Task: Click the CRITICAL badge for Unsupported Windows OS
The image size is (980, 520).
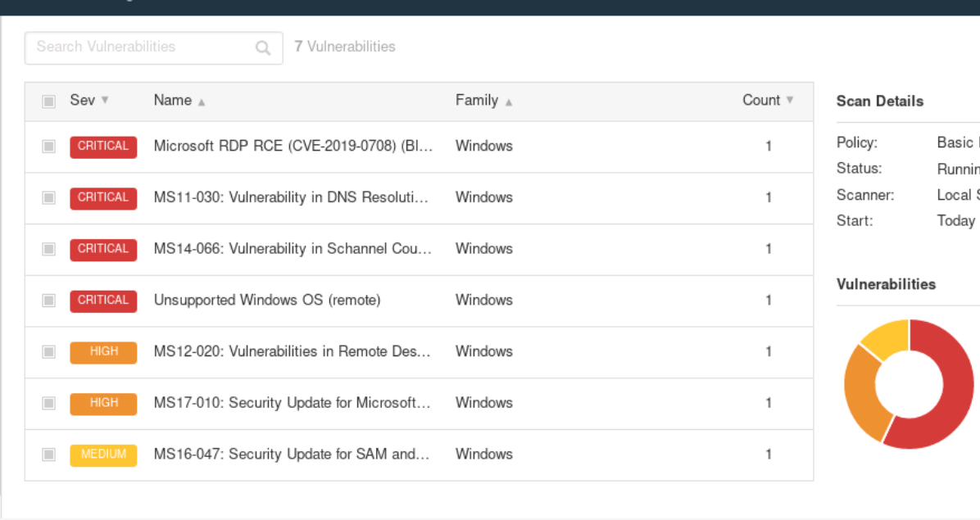Action: [103, 301]
